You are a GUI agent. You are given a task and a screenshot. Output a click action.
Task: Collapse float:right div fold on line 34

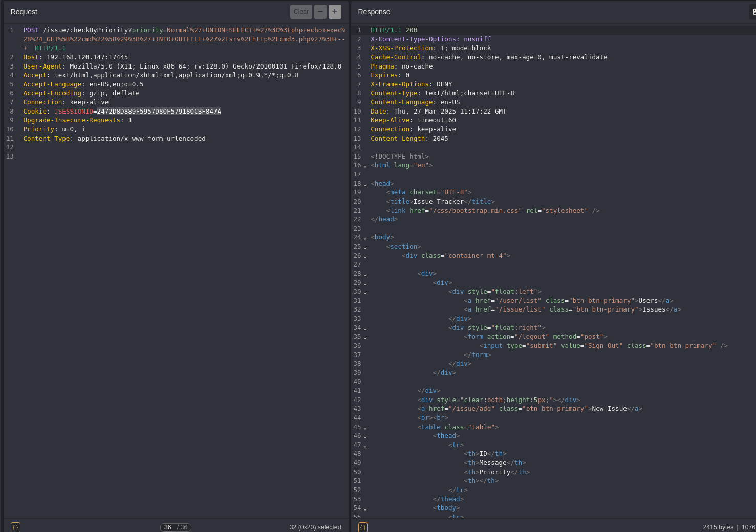click(365, 328)
